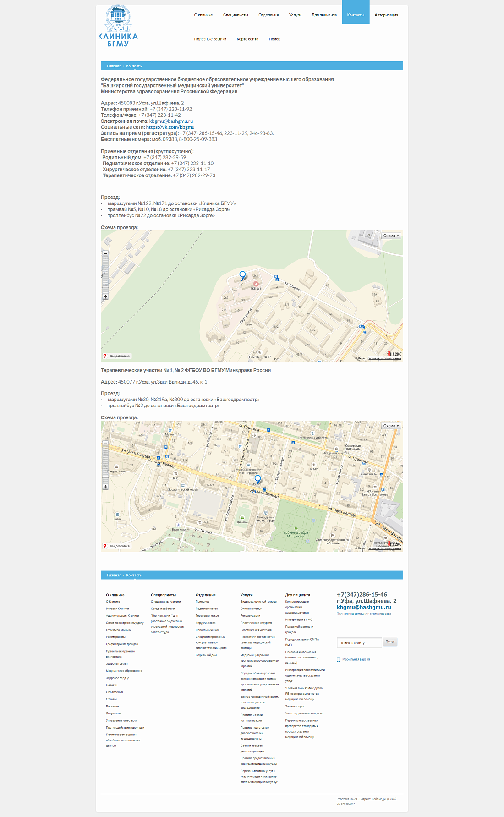Click Главная in the bottom breadcrumb
Image resolution: width=504 pixels, height=817 pixels.
pos(114,575)
